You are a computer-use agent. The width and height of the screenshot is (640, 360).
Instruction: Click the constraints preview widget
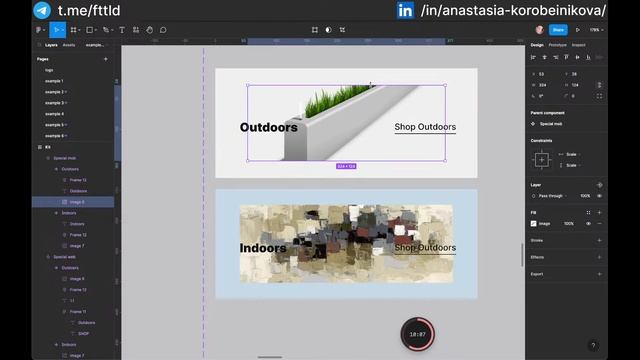542,160
